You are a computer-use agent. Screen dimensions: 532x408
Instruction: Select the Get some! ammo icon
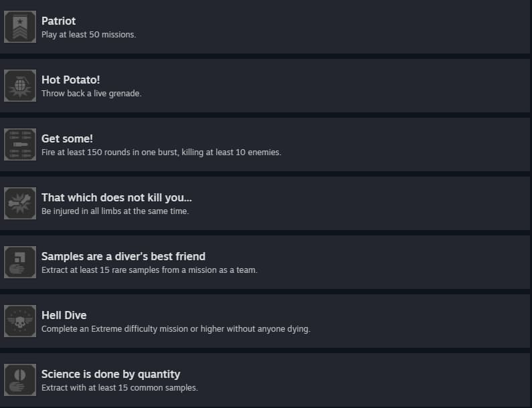20,144
